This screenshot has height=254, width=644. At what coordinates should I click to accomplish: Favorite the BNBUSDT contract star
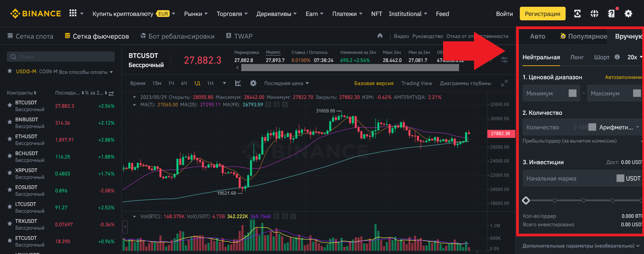click(10, 122)
